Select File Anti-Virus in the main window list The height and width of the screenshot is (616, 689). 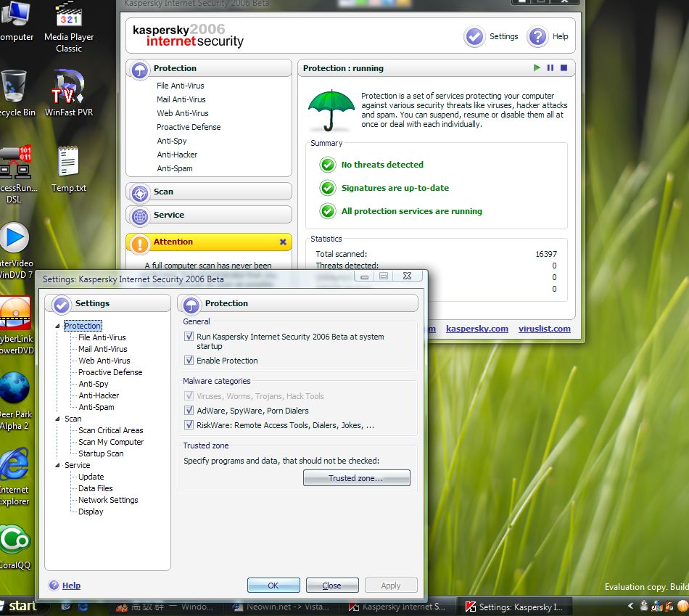click(x=180, y=86)
